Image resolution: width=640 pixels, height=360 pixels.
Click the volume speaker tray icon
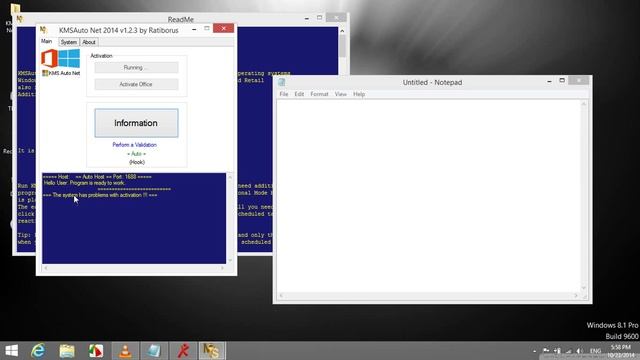pyautogui.click(x=579, y=351)
